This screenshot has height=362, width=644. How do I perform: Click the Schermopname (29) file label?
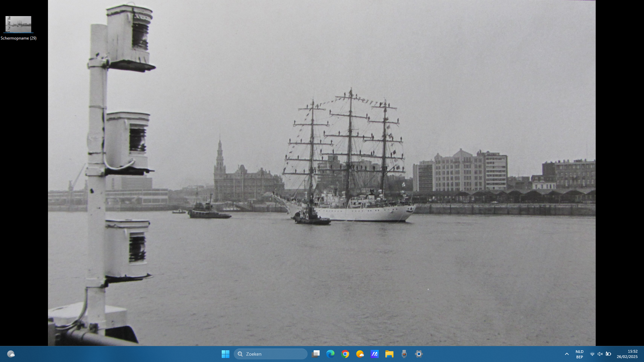click(x=18, y=38)
